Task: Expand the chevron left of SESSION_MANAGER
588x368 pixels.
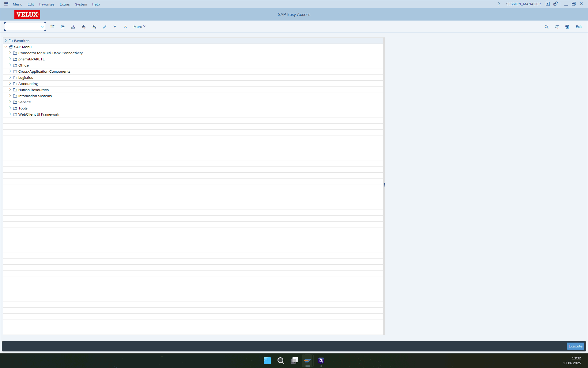Action: 499,4
